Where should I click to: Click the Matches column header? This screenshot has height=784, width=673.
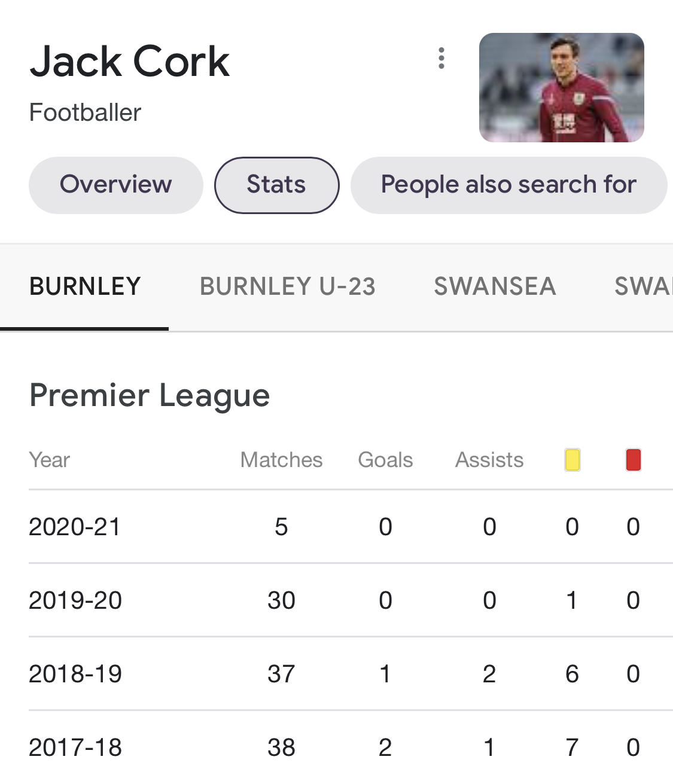281,460
